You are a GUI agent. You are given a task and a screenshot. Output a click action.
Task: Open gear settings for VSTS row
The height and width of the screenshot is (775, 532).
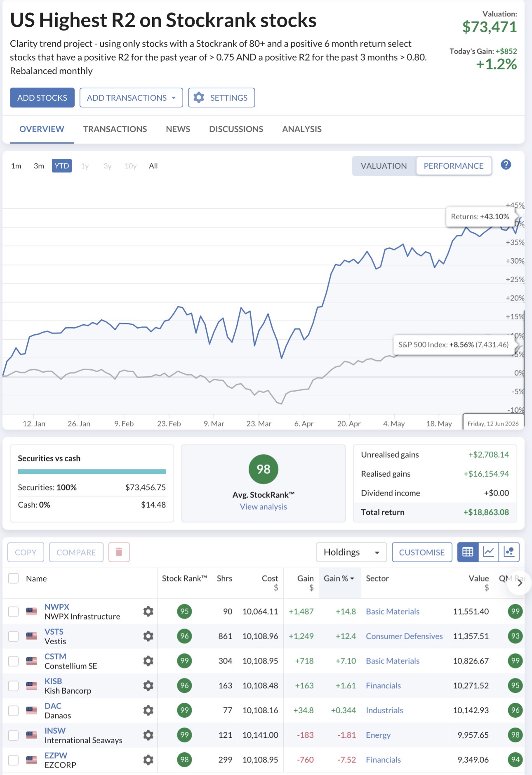point(148,636)
